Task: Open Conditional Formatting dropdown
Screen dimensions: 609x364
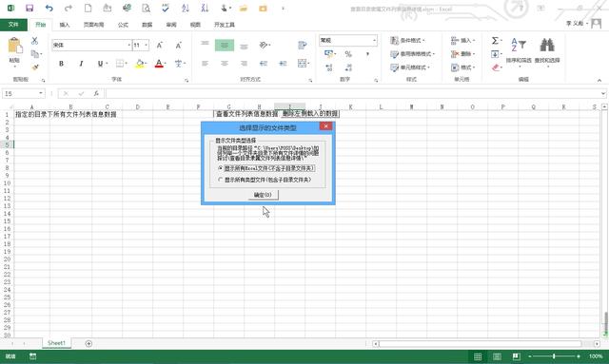Action: (x=407, y=40)
